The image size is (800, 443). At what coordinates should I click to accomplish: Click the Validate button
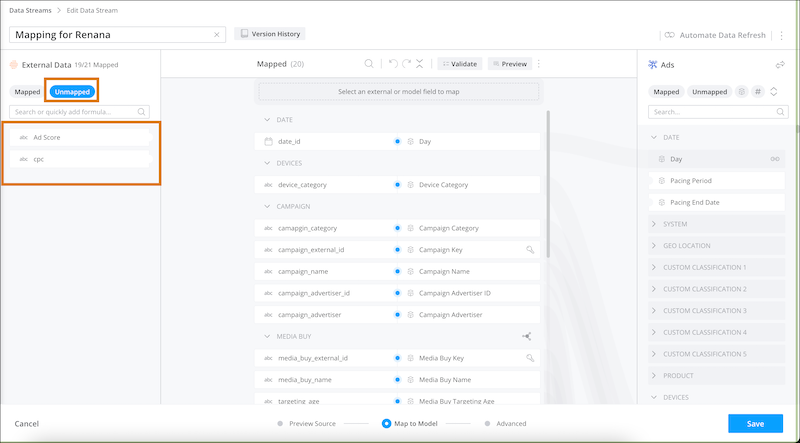460,64
